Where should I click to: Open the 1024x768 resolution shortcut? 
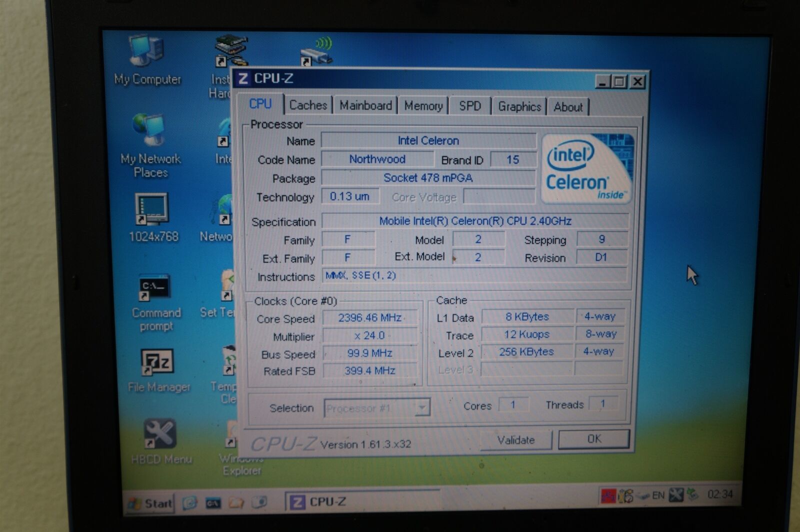click(x=152, y=218)
